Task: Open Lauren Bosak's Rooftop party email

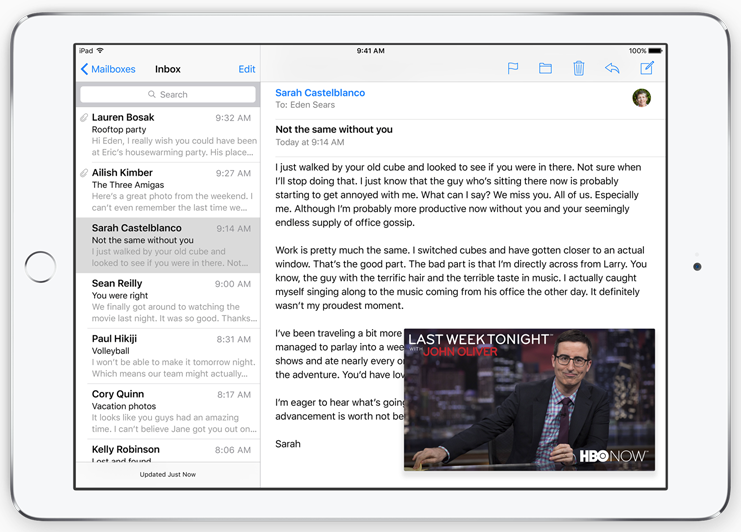Action: [168, 135]
